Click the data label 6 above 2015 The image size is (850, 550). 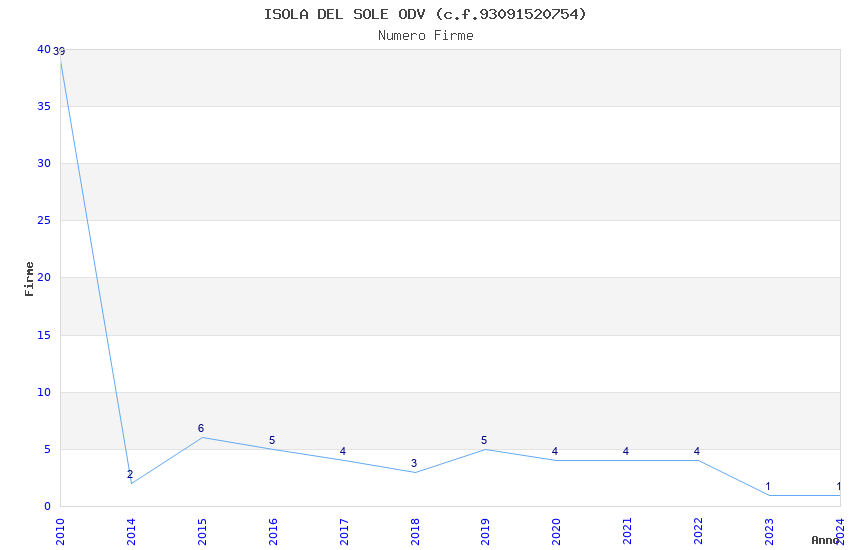coord(201,428)
